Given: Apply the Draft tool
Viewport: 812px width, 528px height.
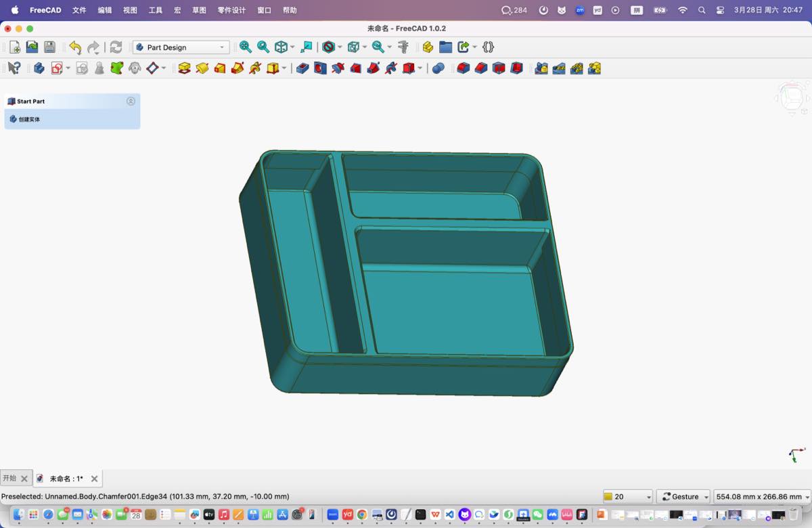Looking at the screenshot, I should [499, 68].
